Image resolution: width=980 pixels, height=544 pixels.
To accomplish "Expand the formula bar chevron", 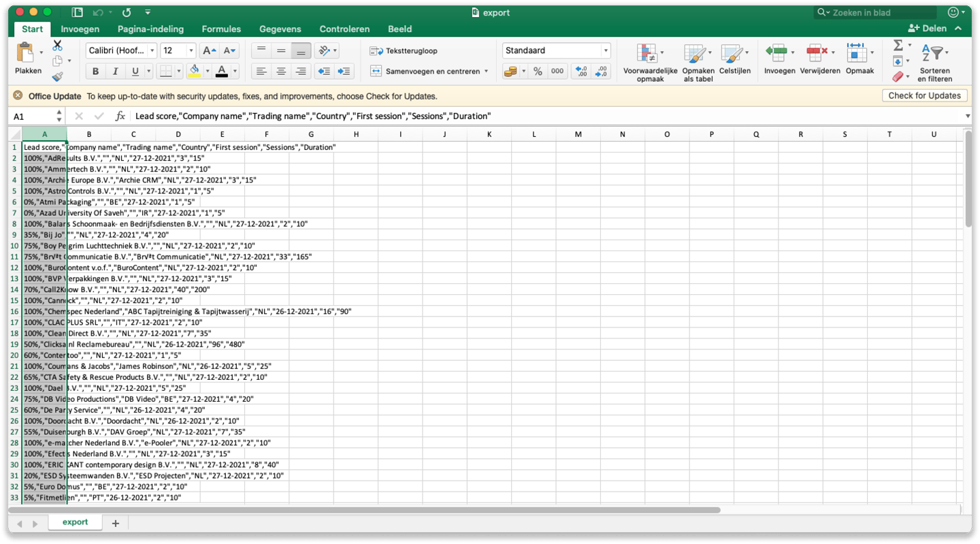I will point(968,116).
